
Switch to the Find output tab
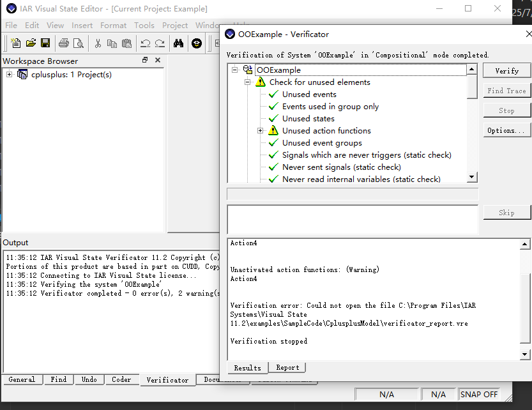58,379
